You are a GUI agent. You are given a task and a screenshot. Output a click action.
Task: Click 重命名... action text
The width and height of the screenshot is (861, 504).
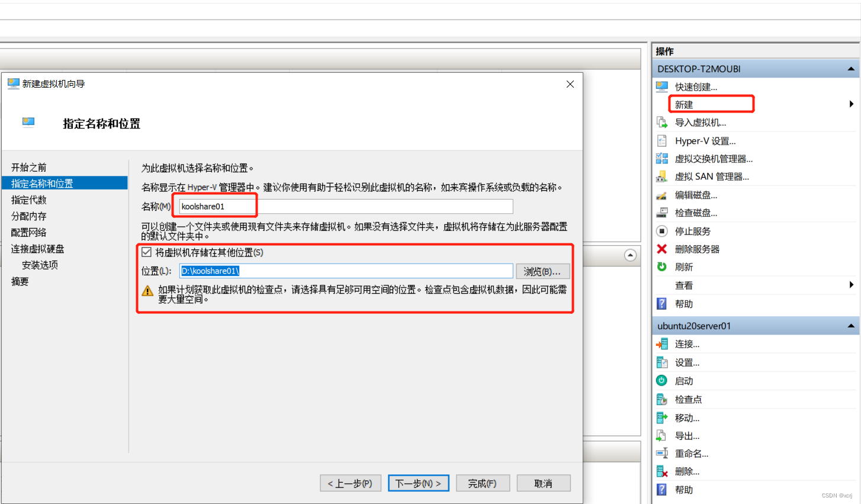click(x=692, y=454)
